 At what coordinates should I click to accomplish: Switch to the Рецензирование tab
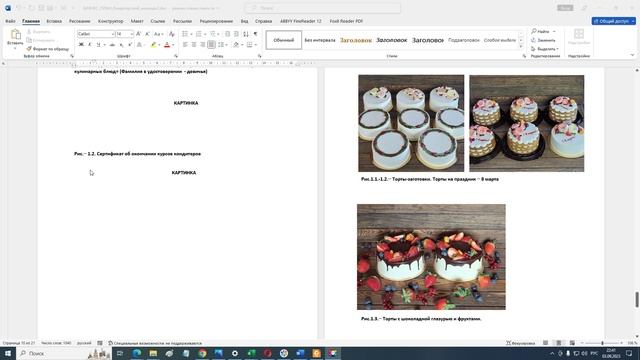coord(216,21)
